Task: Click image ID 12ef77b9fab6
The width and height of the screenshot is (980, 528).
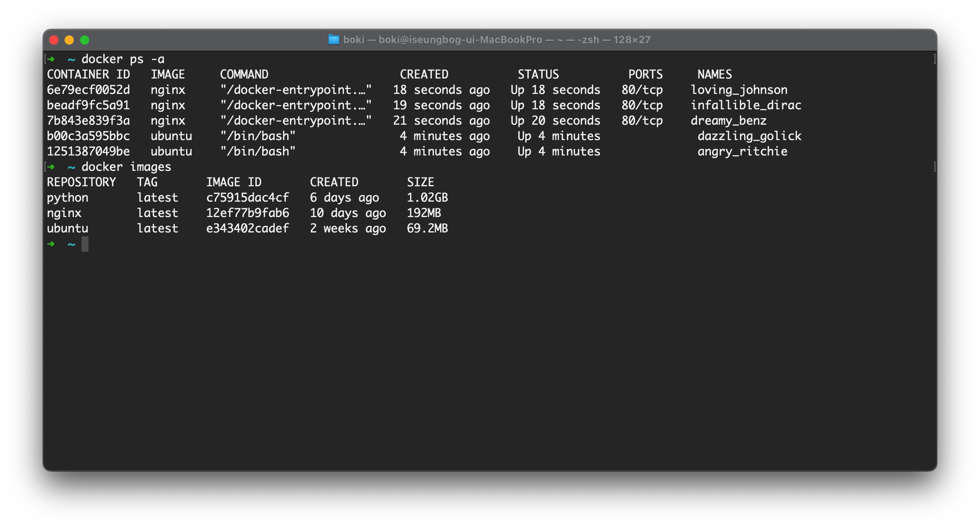Action: point(247,213)
